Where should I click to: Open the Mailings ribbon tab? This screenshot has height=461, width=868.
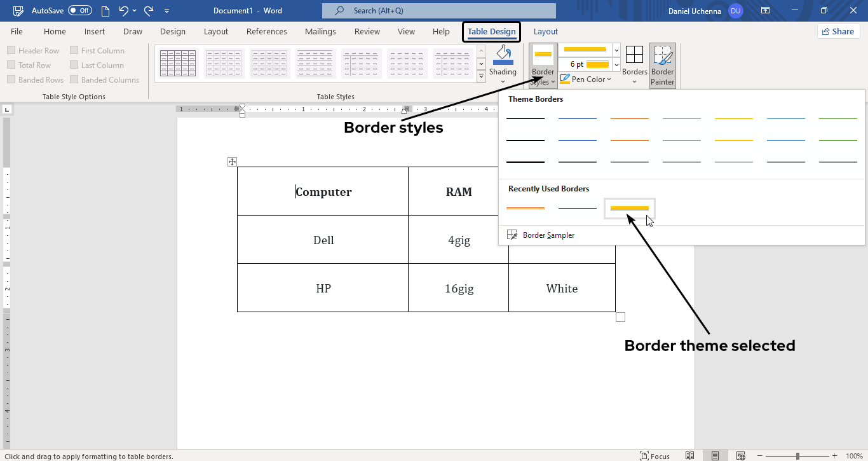point(320,31)
